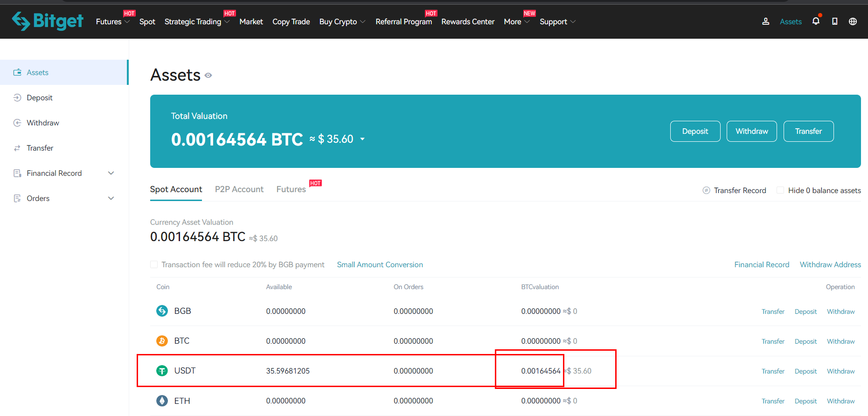
Task: Click Transfer in the BTC row
Action: pyautogui.click(x=773, y=341)
